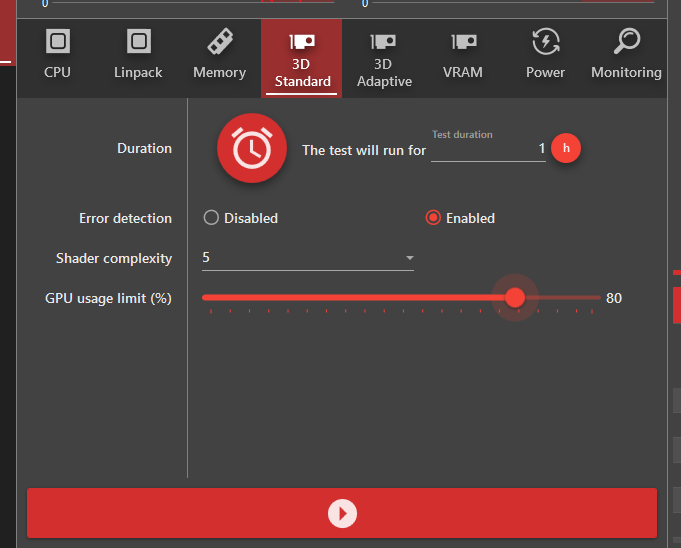Open the Power test tab
Screen dimensions: 681x548
545,58
